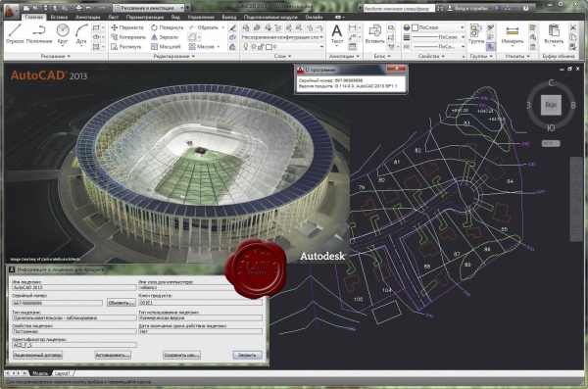Open the Рисование и аннотации workspace dropdown
This screenshot has height=389, width=588.
149,8
